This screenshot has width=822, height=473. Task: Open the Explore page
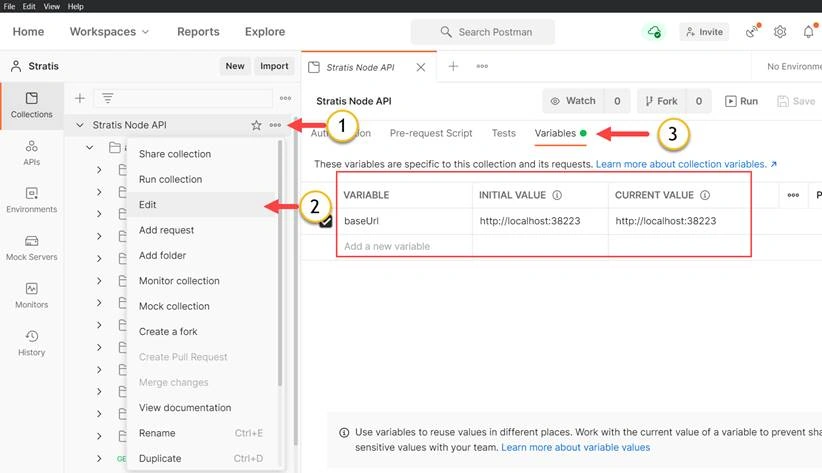(x=265, y=31)
